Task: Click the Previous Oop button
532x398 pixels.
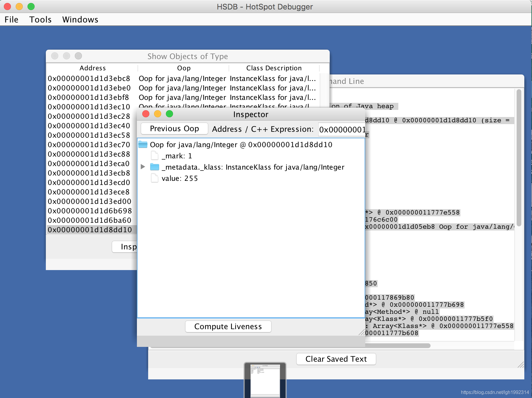Action: click(174, 129)
